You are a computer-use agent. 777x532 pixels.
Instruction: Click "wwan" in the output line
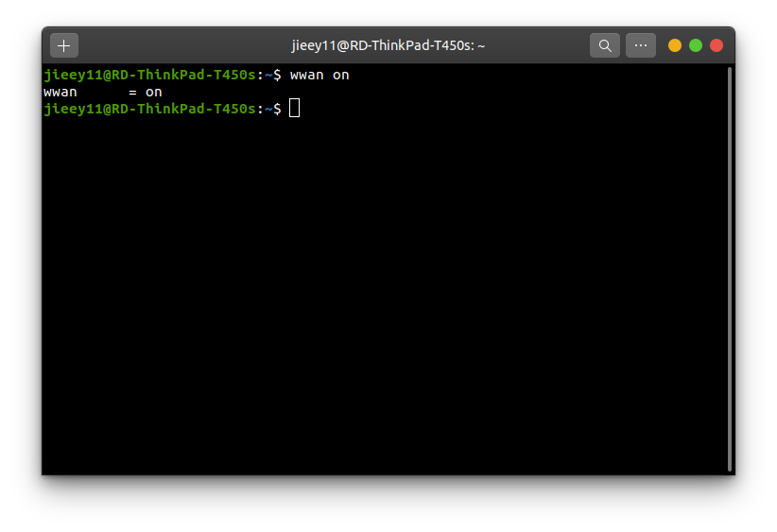(x=60, y=92)
